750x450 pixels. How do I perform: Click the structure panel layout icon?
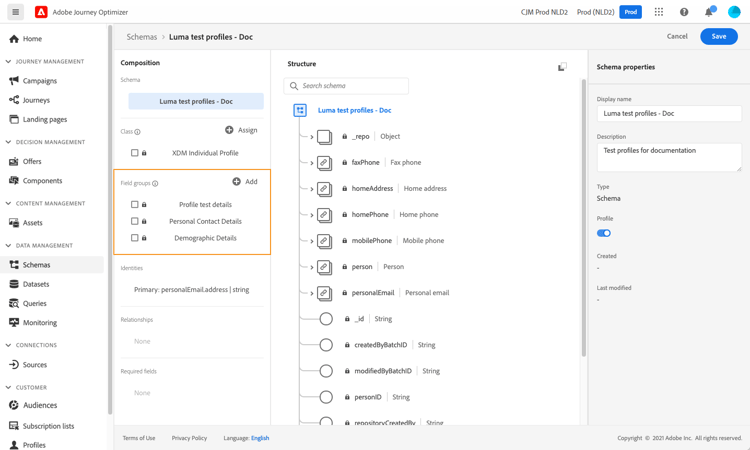[562, 67]
